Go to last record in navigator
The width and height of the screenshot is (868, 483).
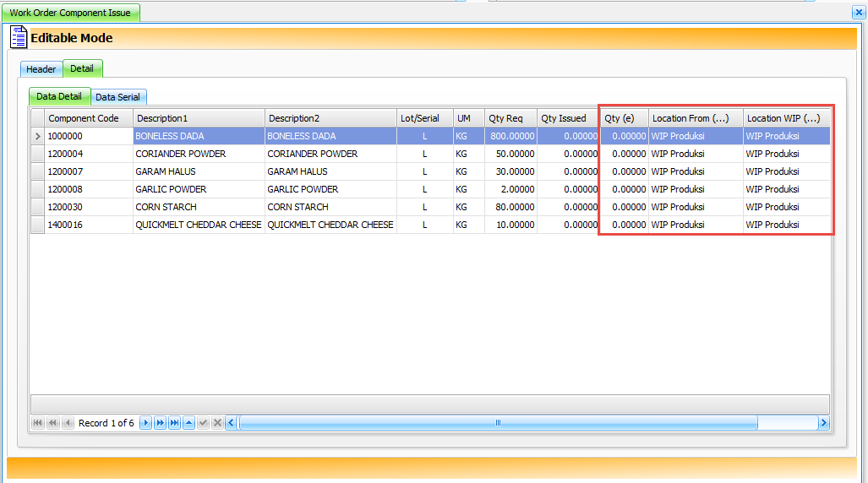pyautogui.click(x=174, y=423)
